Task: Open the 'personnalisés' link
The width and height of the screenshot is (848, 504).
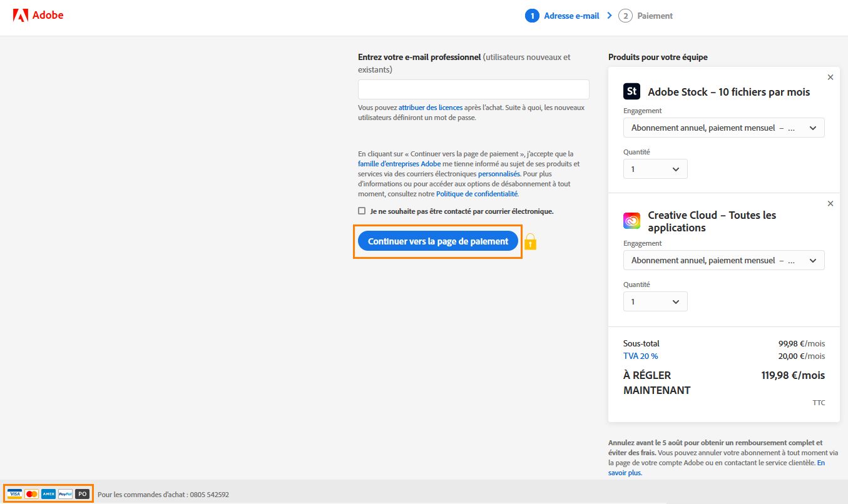Action: pyautogui.click(x=499, y=174)
